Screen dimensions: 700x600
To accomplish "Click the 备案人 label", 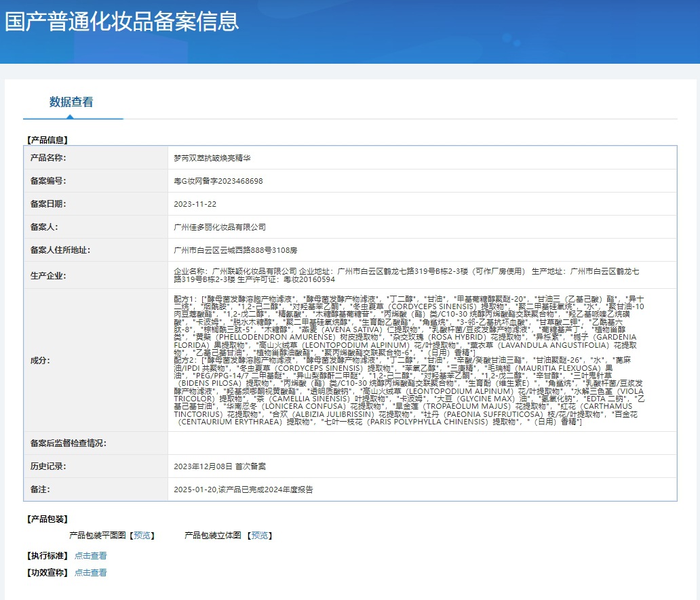I will coord(44,228).
